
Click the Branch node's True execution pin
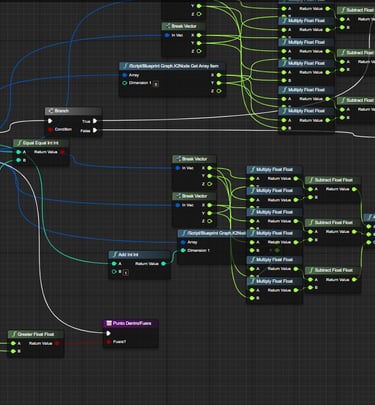click(95, 121)
